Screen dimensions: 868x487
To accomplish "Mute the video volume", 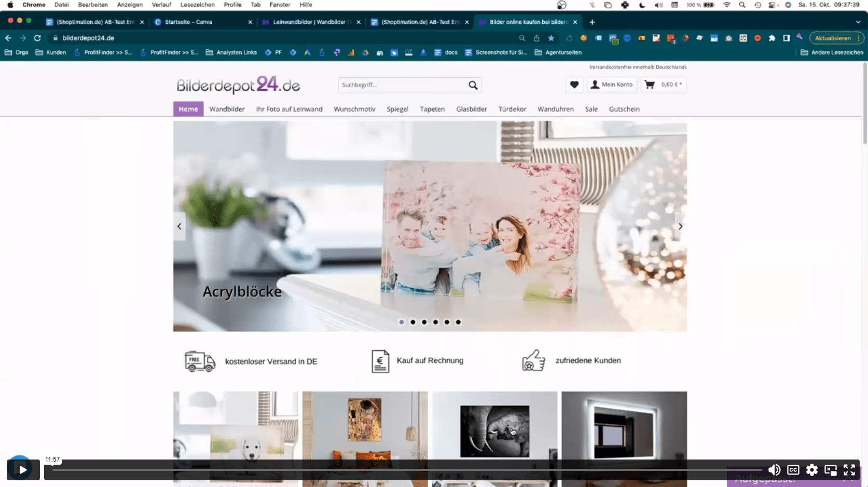I will [774, 470].
